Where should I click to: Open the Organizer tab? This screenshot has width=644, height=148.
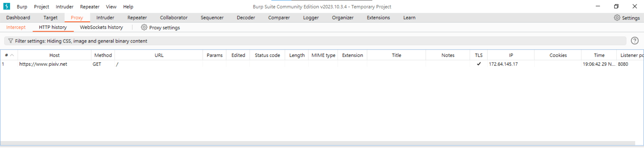(x=343, y=18)
